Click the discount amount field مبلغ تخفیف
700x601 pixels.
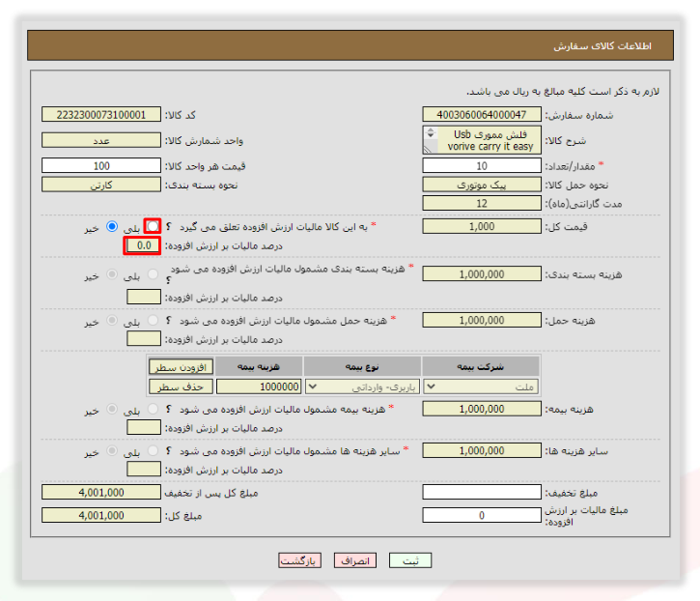(482, 492)
